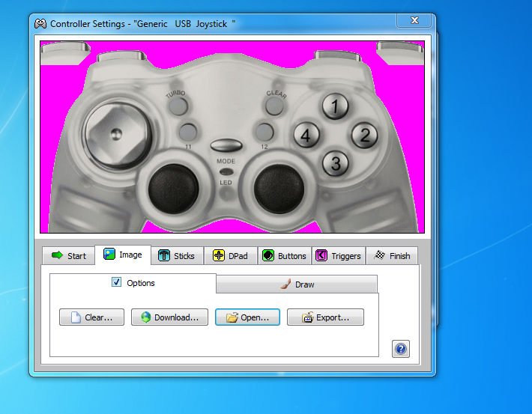Click the left analog stick in the image
This screenshot has width=532, height=414.
tap(173, 189)
